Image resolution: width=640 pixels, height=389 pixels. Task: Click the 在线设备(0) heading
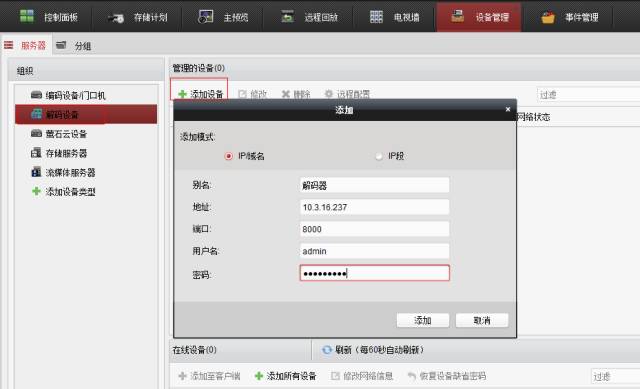(194, 350)
